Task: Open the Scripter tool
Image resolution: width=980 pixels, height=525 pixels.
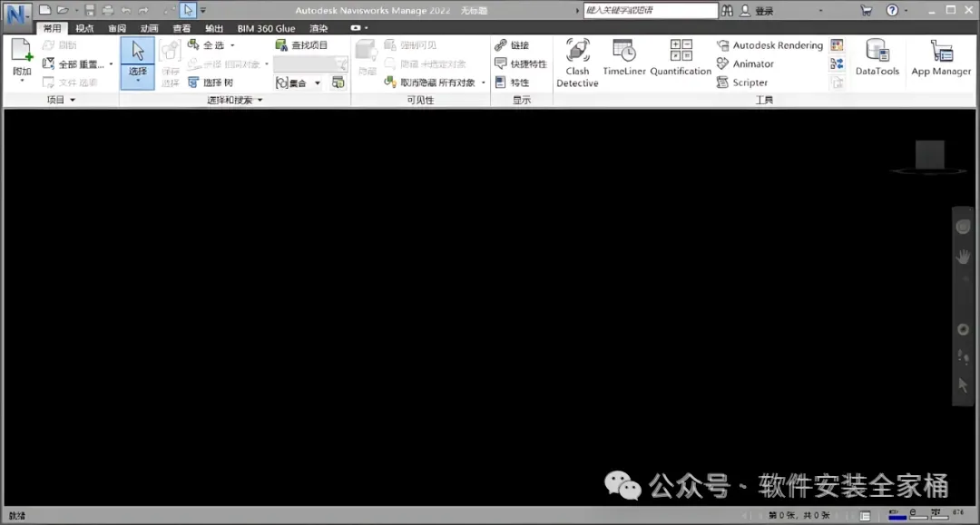Action: coord(742,83)
